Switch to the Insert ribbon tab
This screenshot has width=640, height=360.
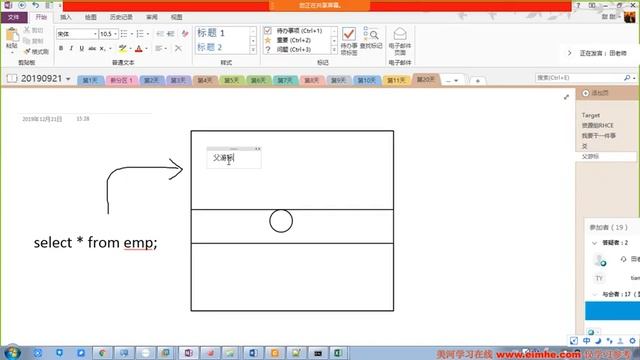pyautogui.click(x=65, y=17)
